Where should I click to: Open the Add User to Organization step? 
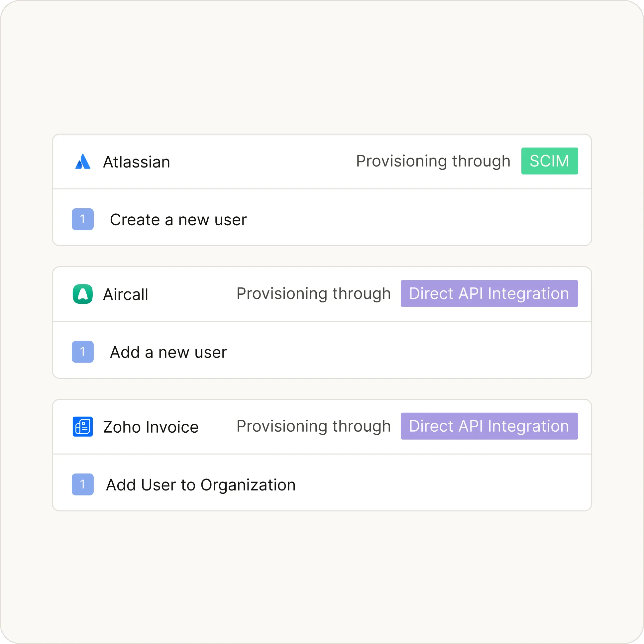pos(322,483)
